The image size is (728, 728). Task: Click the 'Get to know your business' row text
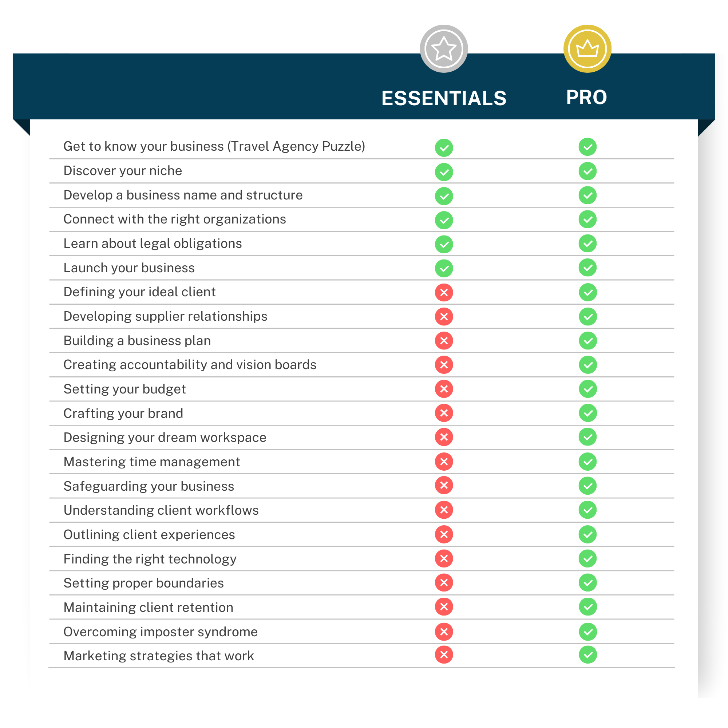coord(214,146)
